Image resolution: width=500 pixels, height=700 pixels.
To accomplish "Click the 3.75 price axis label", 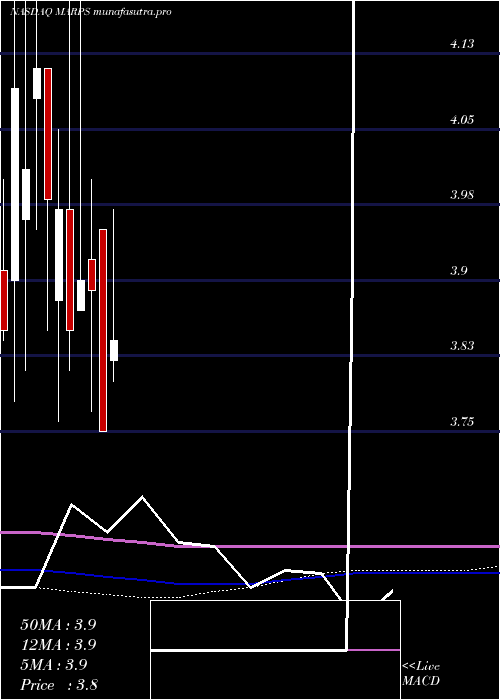I will point(462,421).
